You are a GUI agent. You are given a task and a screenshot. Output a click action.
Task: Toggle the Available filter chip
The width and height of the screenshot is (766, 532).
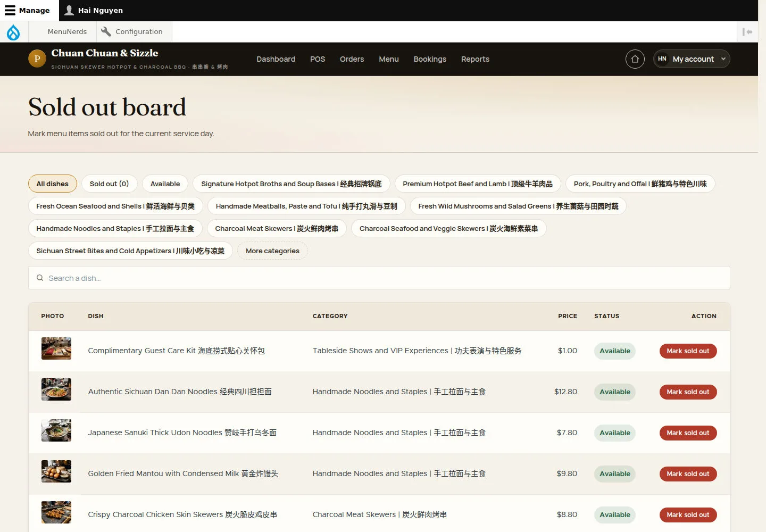[x=165, y=184]
